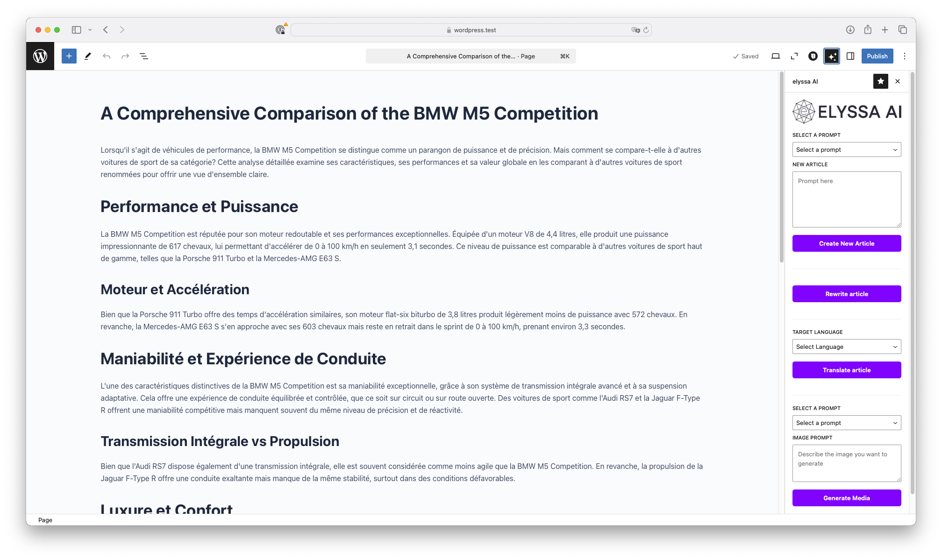Click the Publish button
Viewport: 942px width, 560px height.
point(877,56)
